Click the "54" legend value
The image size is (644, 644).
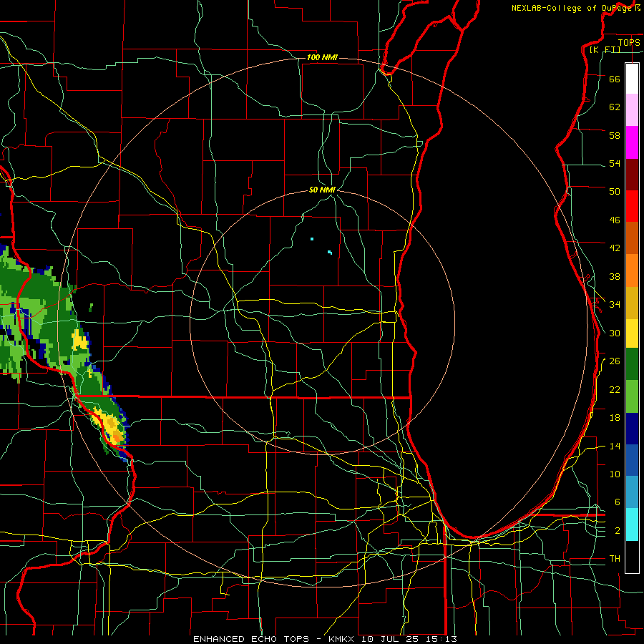pos(615,163)
